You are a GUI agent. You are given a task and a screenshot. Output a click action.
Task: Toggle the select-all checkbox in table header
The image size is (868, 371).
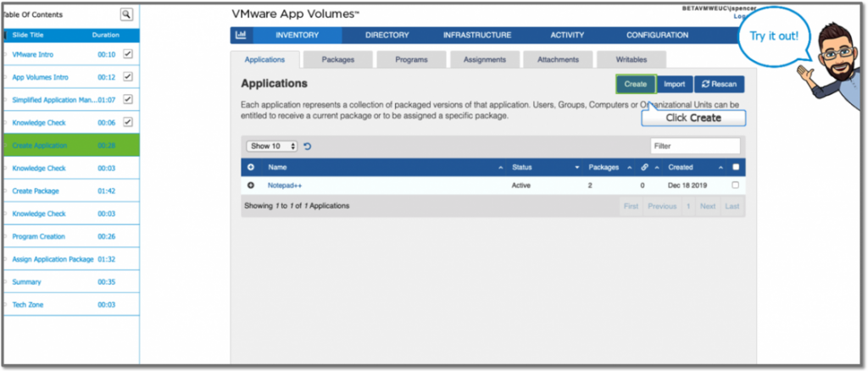tap(735, 168)
